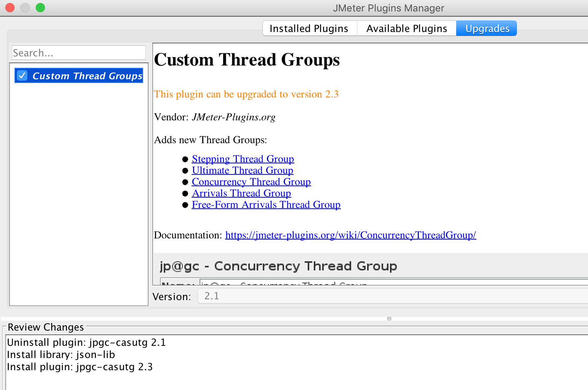Viewport: 588px width, 390px height.
Task: Select the Upgrades tab
Action: pos(487,29)
